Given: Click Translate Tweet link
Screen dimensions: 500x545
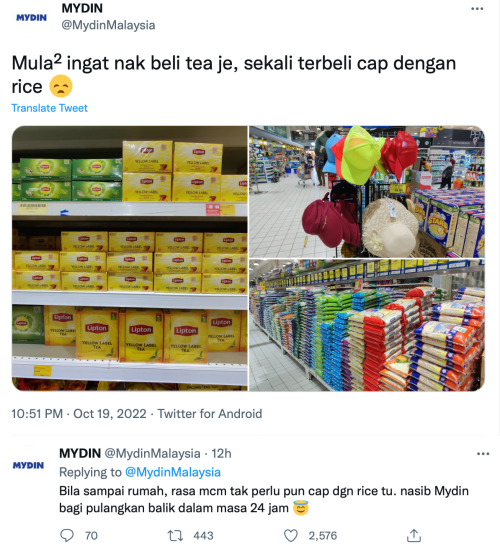Looking at the screenshot, I should (x=49, y=108).
